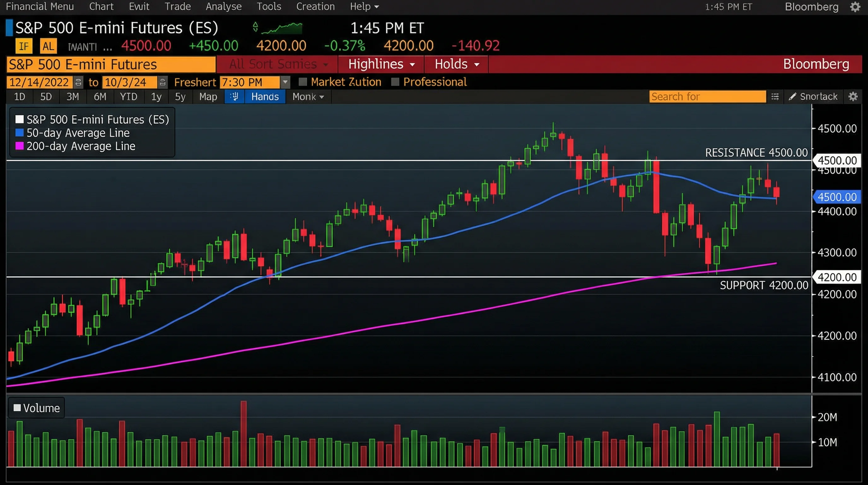Open the 7:30 PM time dropdown arrow

[x=285, y=82]
